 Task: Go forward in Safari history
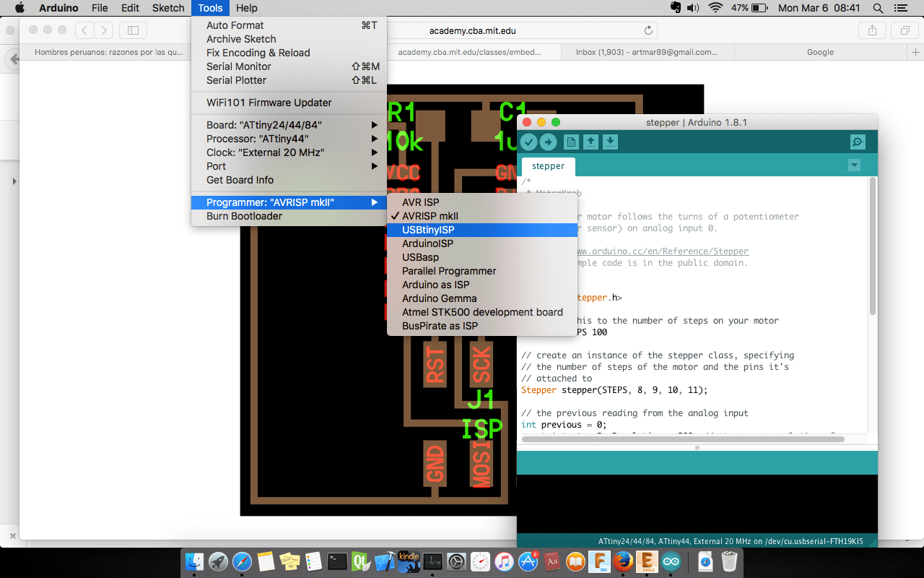point(104,30)
